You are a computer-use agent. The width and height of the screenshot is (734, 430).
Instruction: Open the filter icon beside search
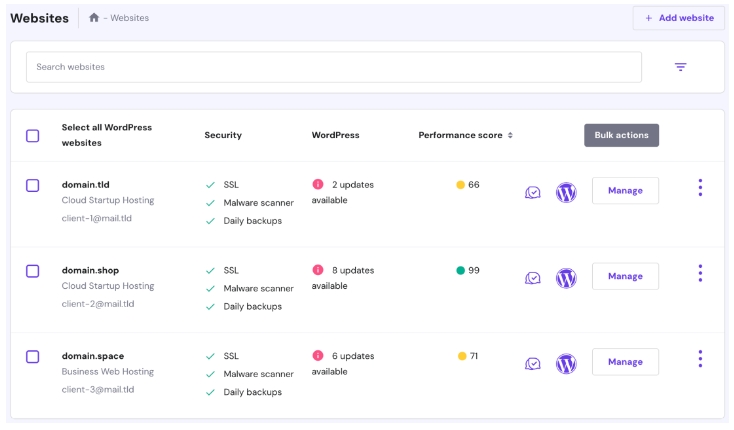coord(680,67)
